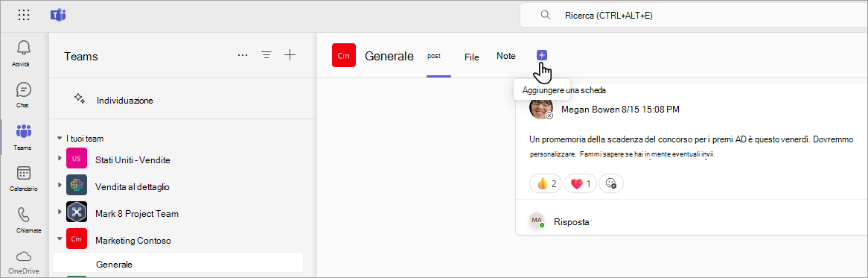
Task: Click in the Ricerca search field
Action: coord(694,15)
